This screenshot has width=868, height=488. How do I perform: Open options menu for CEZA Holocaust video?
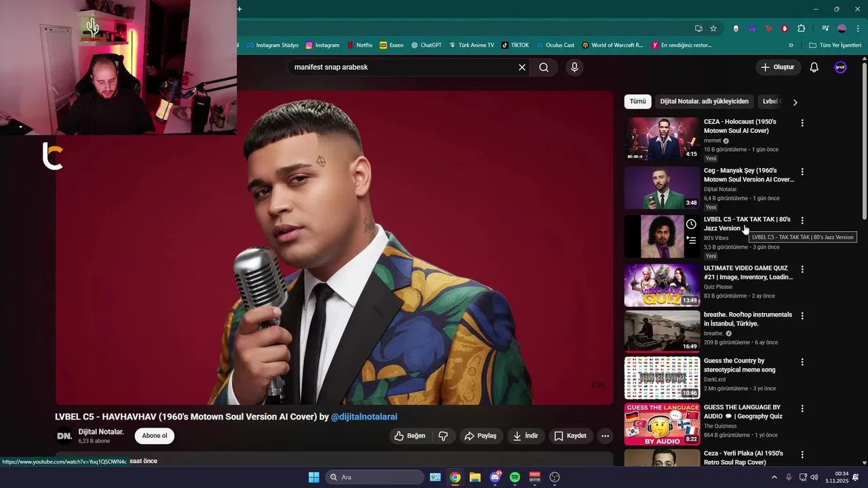pyautogui.click(x=802, y=123)
